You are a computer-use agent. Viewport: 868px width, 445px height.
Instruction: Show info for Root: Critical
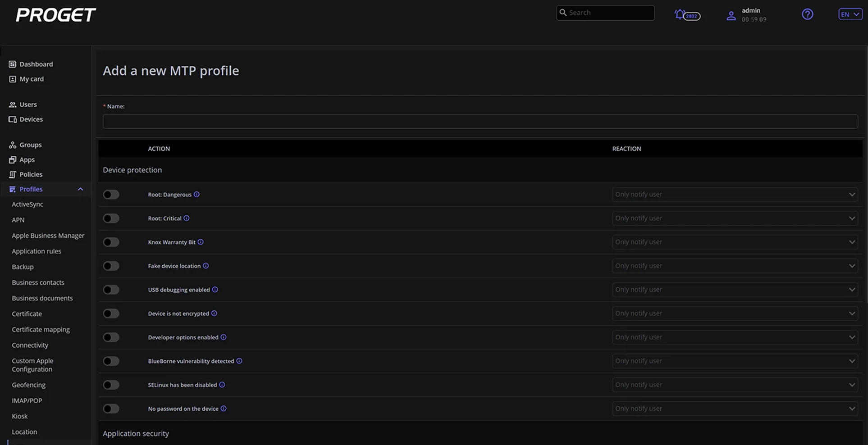[187, 218]
